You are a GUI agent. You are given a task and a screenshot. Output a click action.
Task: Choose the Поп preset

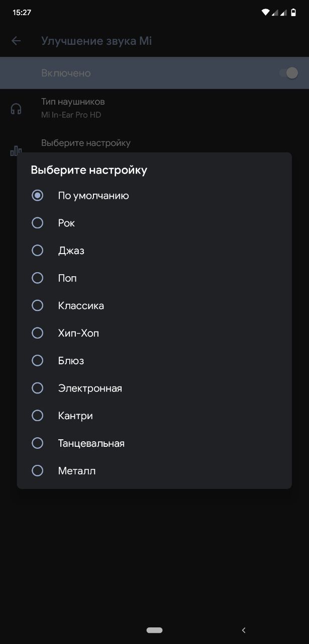click(154, 278)
